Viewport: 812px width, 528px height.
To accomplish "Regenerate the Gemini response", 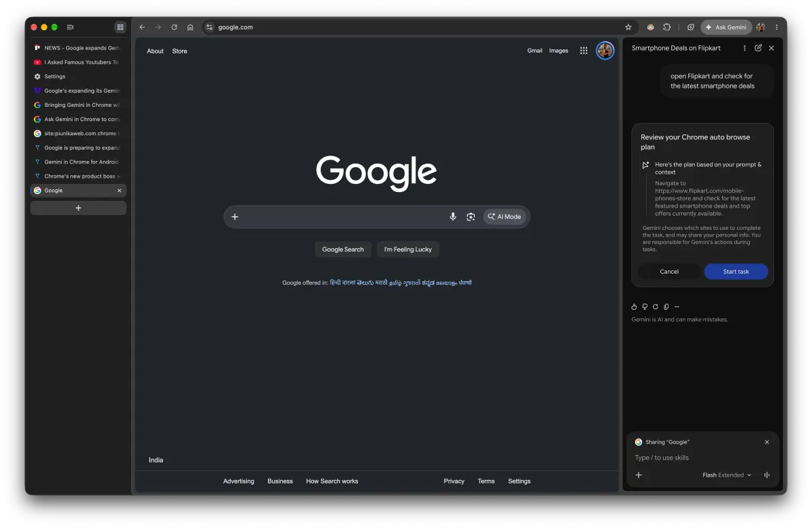I will click(x=656, y=306).
